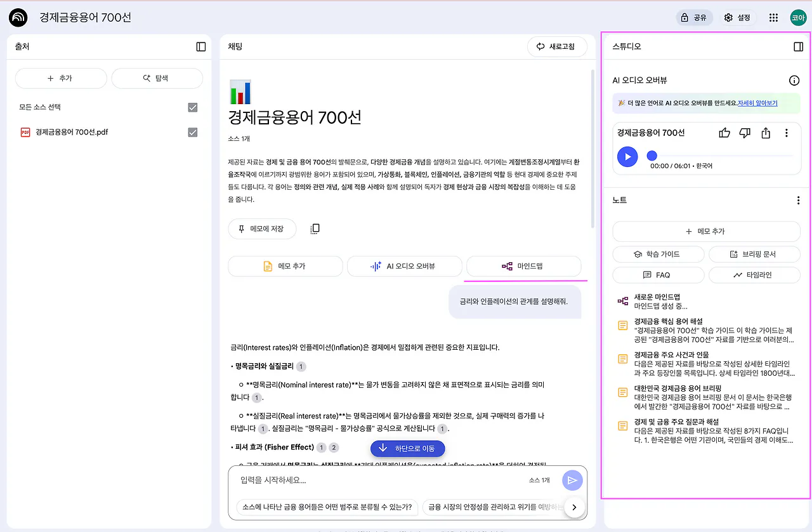
Task: Open the 코아 account avatar menu
Action: pos(798,18)
